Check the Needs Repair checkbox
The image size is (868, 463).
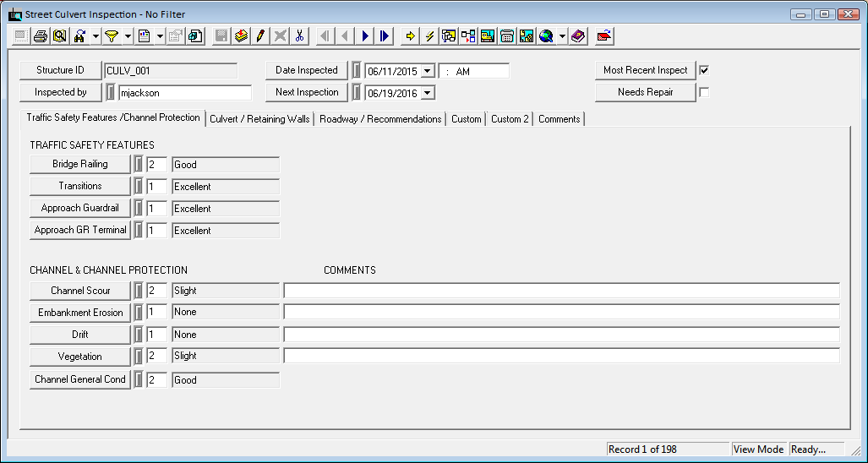(x=704, y=92)
